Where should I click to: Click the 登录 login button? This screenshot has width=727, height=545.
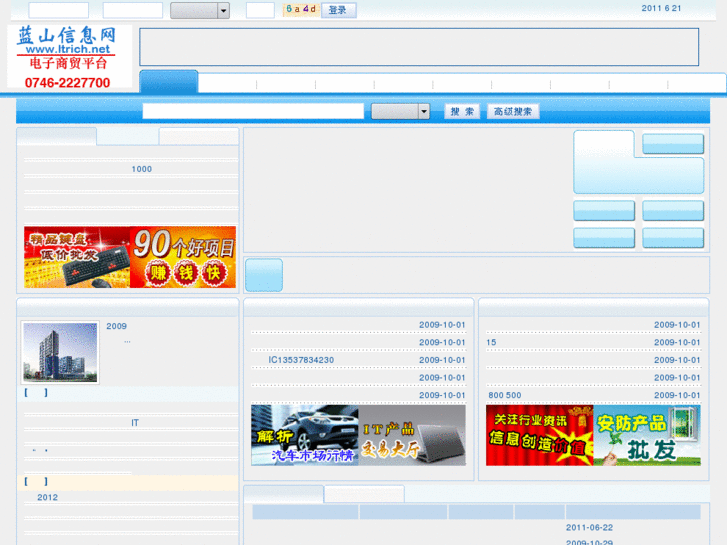(x=338, y=10)
